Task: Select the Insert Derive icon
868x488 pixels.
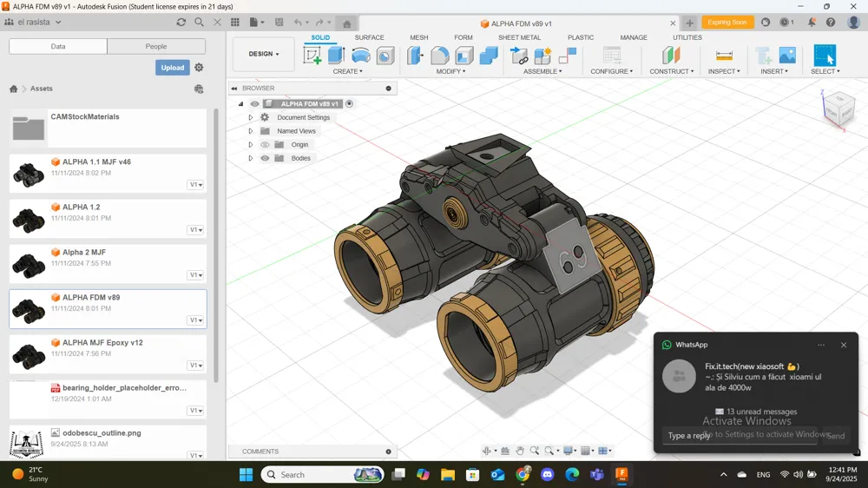Action: tap(763, 56)
